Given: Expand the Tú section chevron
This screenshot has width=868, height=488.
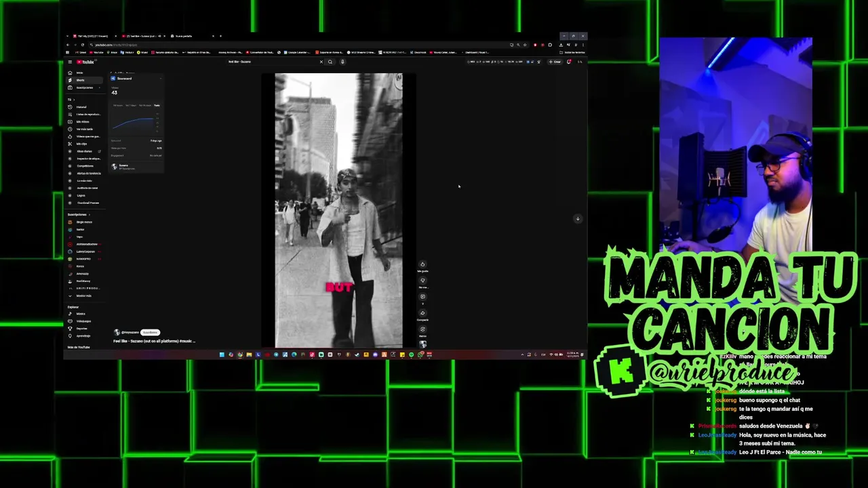Looking at the screenshot, I should click(74, 100).
